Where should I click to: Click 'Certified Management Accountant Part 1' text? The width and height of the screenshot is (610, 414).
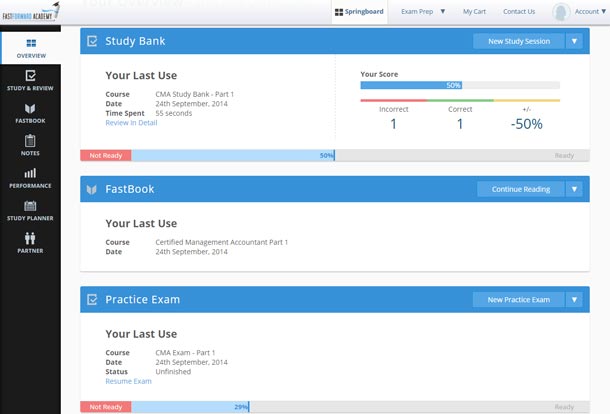(221, 242)
